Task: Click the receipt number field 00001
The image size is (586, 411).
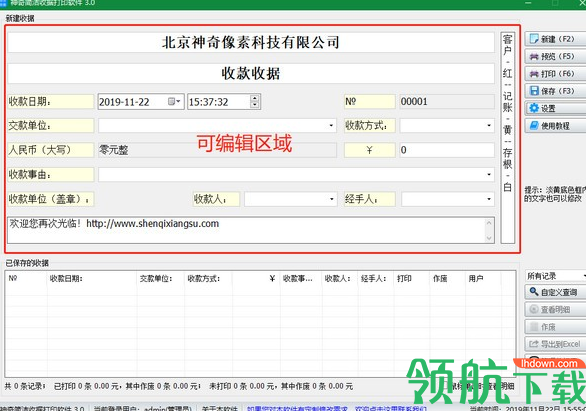Action: [447, 102]
